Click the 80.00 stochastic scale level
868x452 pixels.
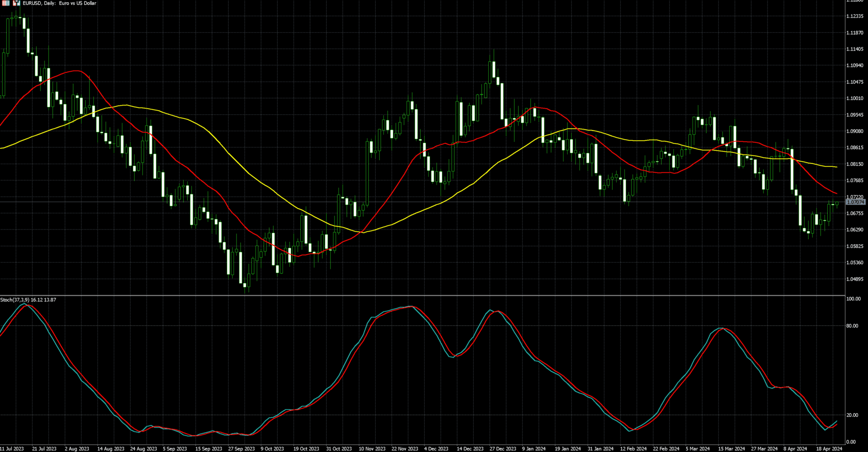click(852, 326)
